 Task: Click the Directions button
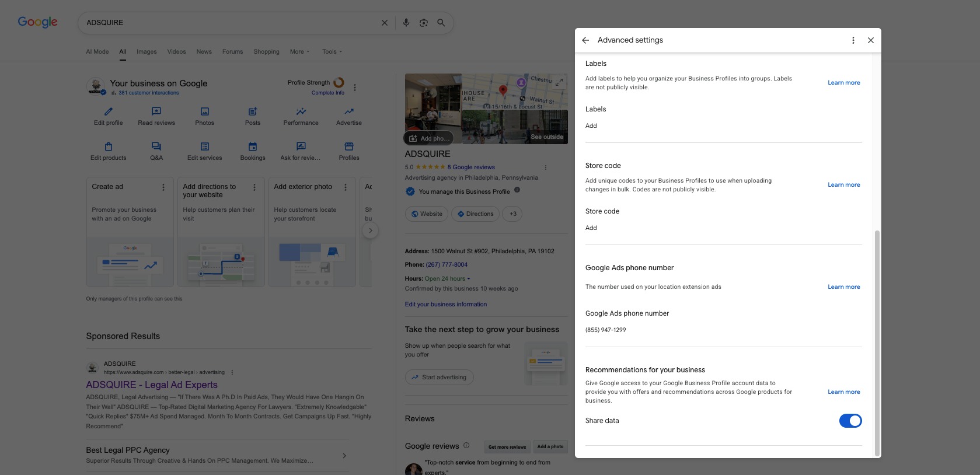click(x=475, y=214)
